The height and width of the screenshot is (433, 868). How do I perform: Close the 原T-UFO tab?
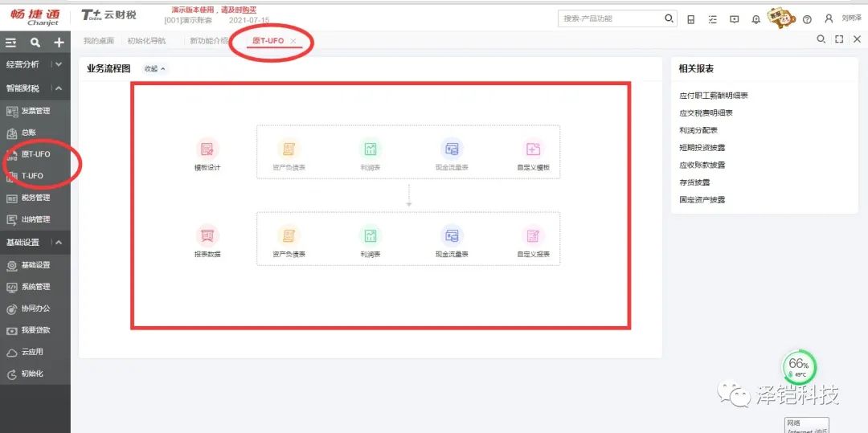293,41
